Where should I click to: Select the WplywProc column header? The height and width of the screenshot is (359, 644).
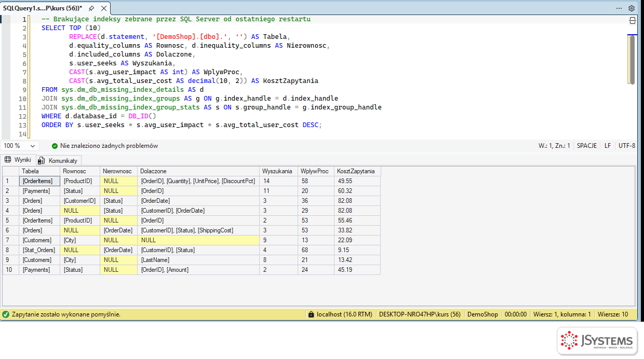316,171
